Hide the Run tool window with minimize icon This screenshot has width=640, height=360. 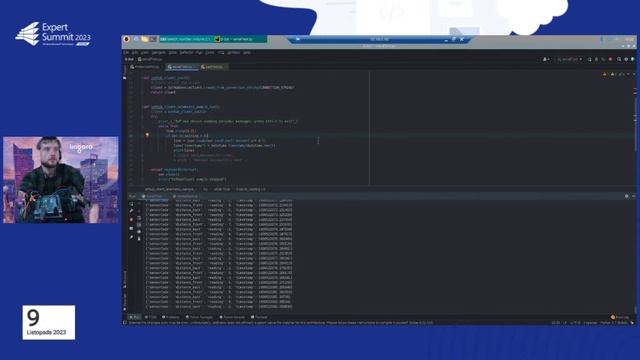[633, 196]
